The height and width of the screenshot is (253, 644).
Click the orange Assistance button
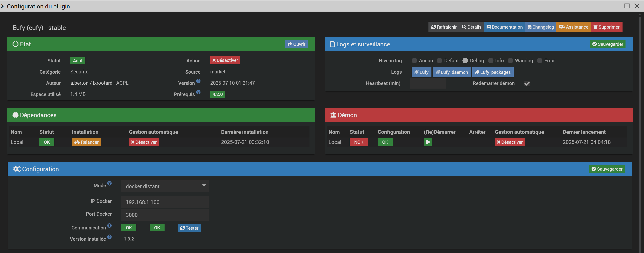point(573,27)
